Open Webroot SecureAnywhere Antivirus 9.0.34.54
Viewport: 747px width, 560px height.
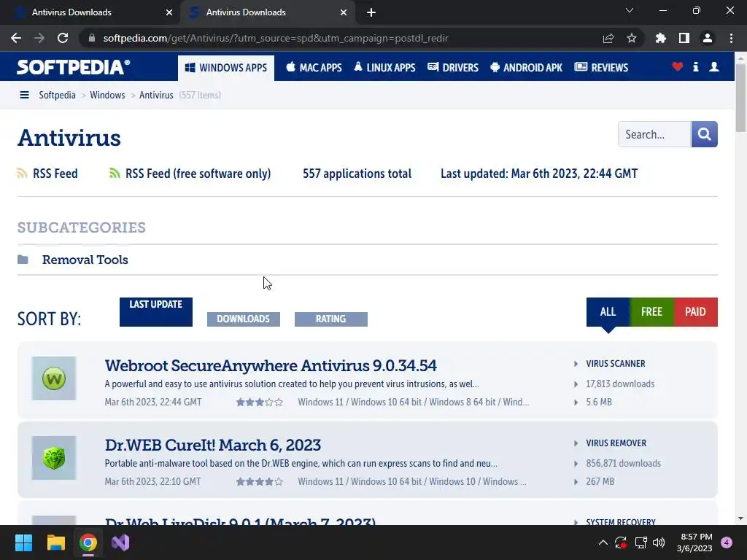271,365
